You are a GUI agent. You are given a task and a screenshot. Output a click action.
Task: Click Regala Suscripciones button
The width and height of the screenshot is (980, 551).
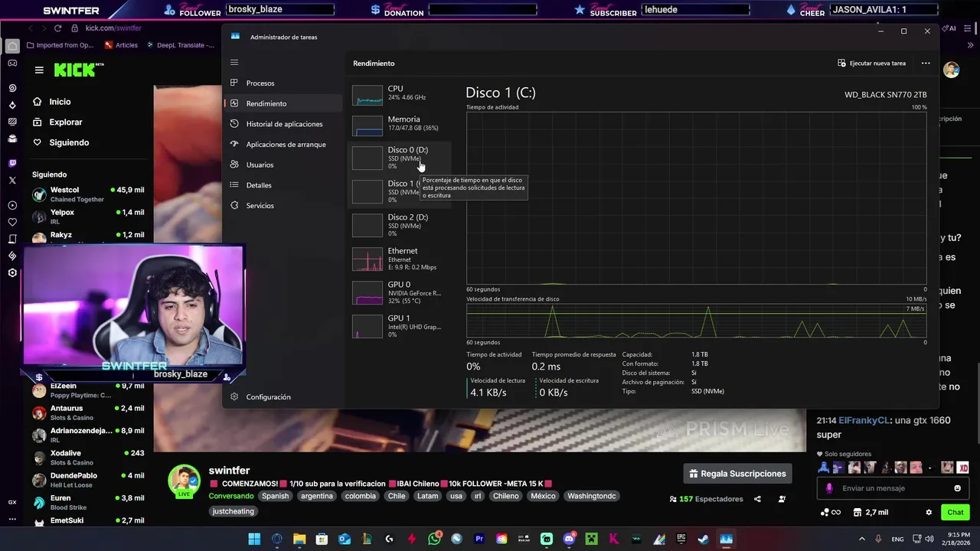coord(737,474)
